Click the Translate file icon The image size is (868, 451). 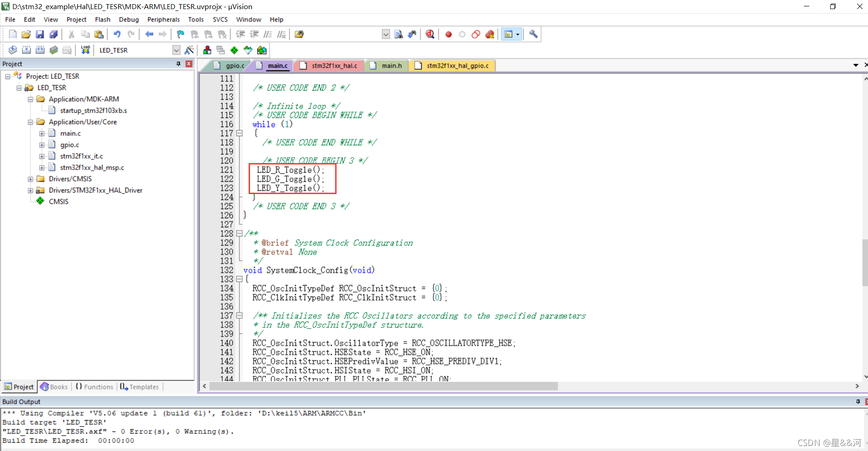(x=13, y=50)
